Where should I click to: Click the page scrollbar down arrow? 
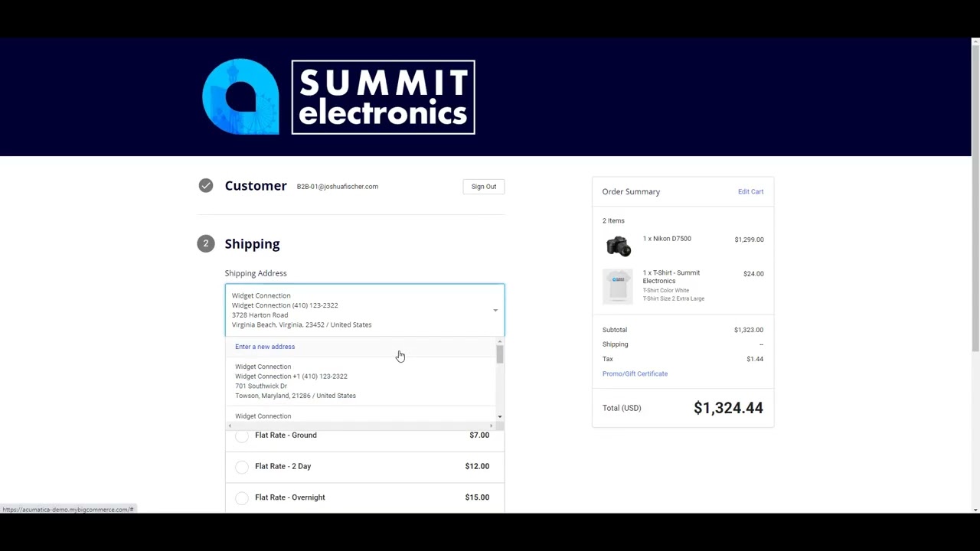(975, 510)
